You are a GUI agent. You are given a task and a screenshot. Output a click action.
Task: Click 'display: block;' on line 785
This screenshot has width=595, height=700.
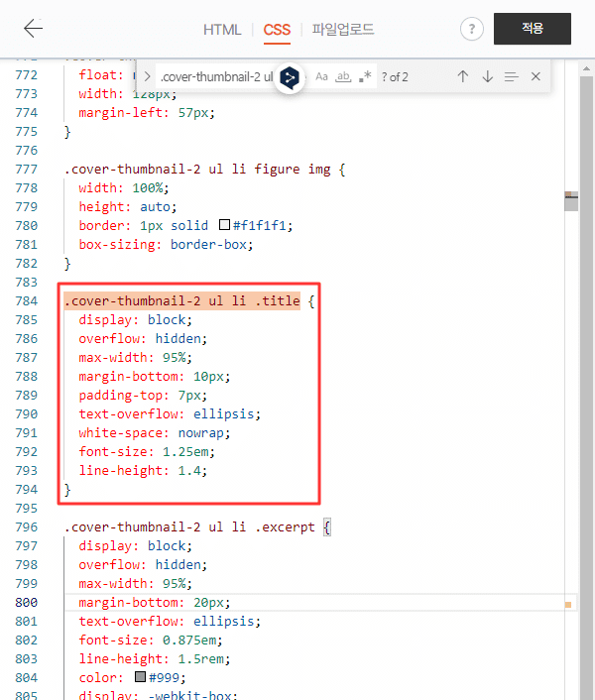point(135,319)
